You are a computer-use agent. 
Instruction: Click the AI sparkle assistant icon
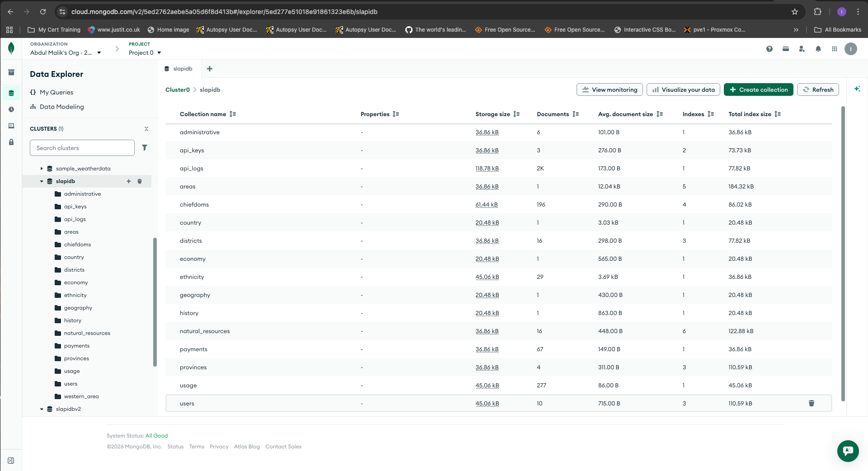[857, 89]
